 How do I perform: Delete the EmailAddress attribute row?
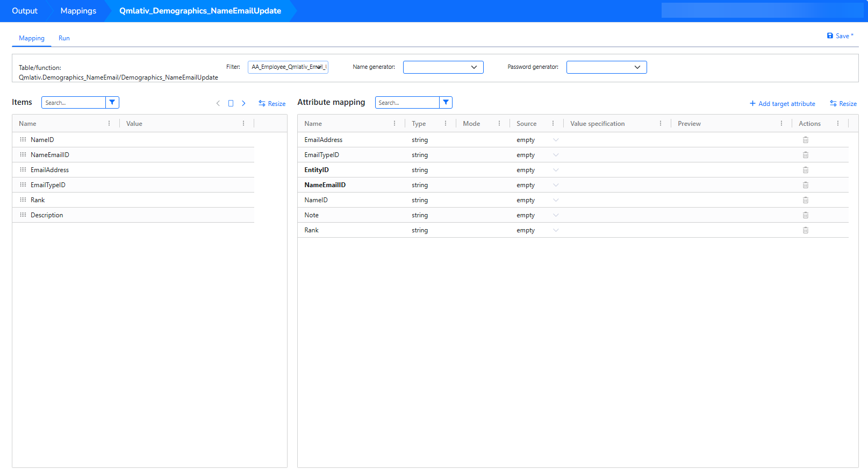pyautogui.click(x=805, y=140)
